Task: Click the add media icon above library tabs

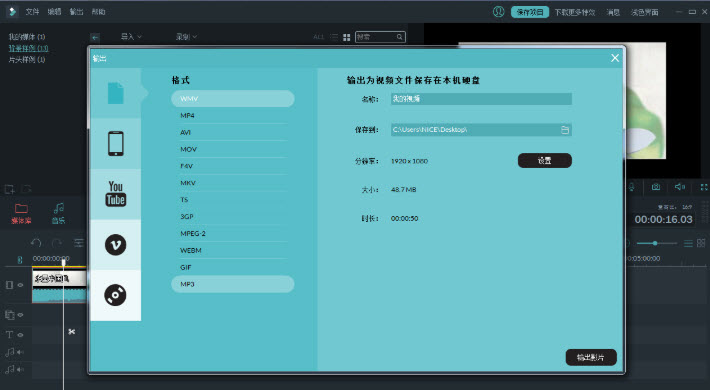Action: tap(10, 189)
